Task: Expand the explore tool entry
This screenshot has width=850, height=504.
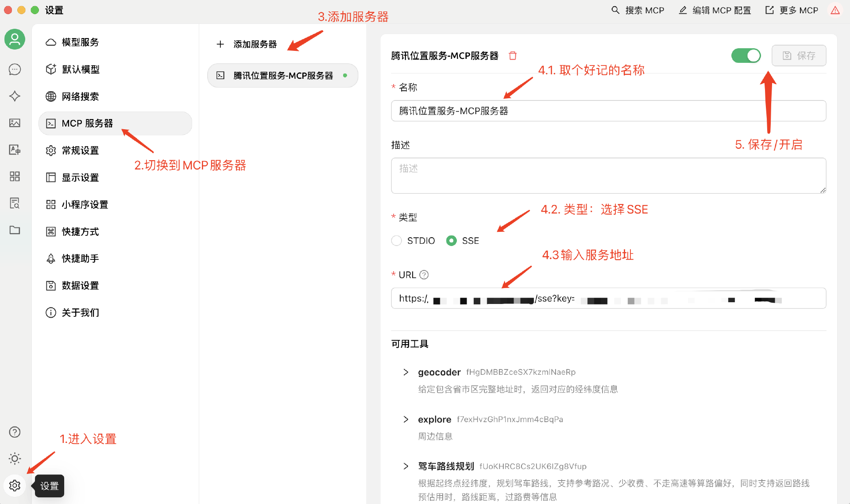Action: click(x=406, y=419)
